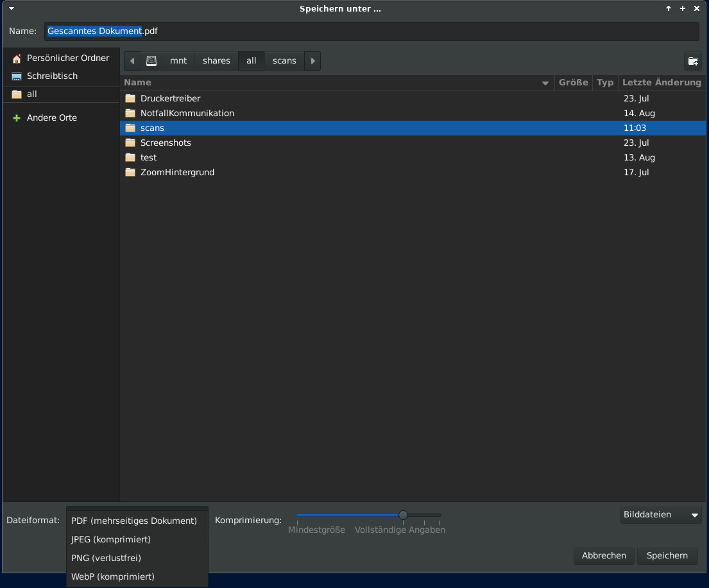
Task: Select WebP (komprimiert) format option
Action: coord(112,576)
